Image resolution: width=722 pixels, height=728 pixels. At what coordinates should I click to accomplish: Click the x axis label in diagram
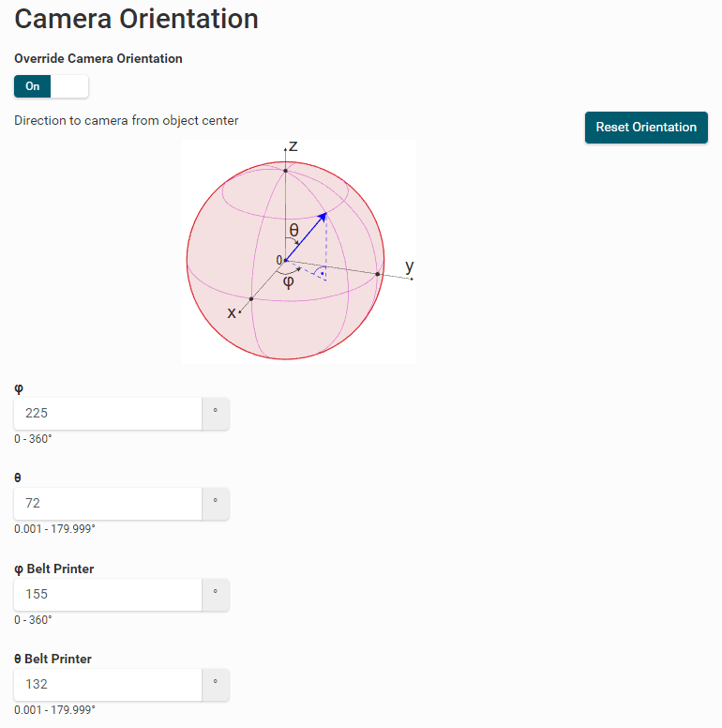click(x=232, y=312)
